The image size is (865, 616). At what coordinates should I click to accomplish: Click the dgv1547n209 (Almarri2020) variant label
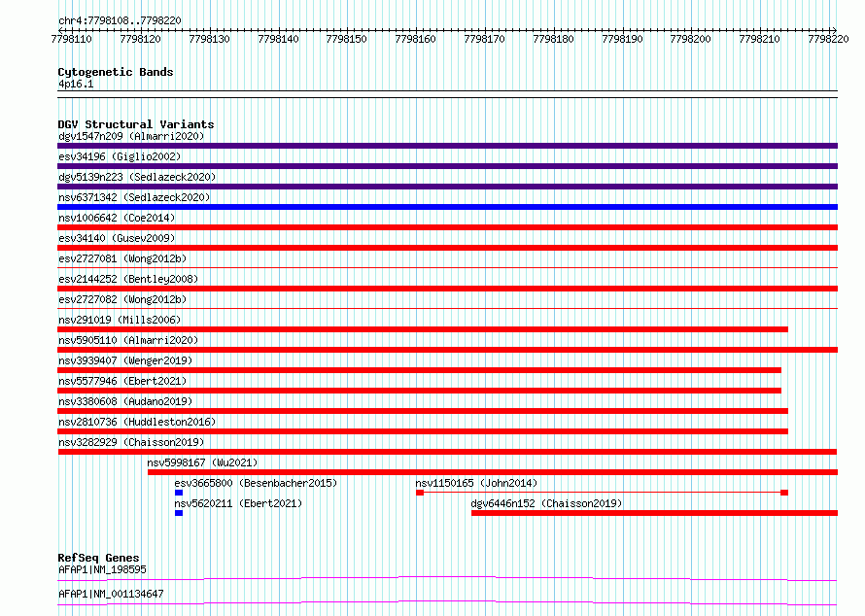click(x=131, y=136)
